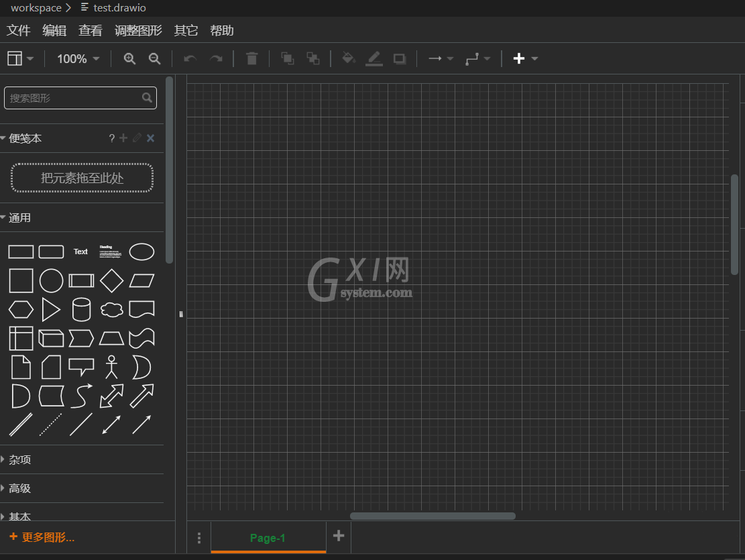
Task: Select the triangle shape
Action: (x=52, y=309)
